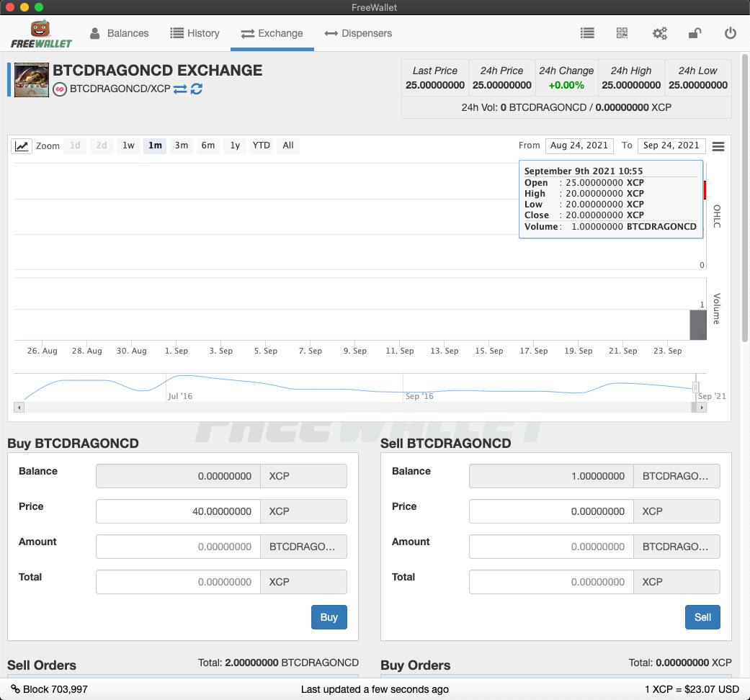The height and width of the screenshot is (700, 750).
Task: Click the Buy Amount input field
Action: pos(178,547)
